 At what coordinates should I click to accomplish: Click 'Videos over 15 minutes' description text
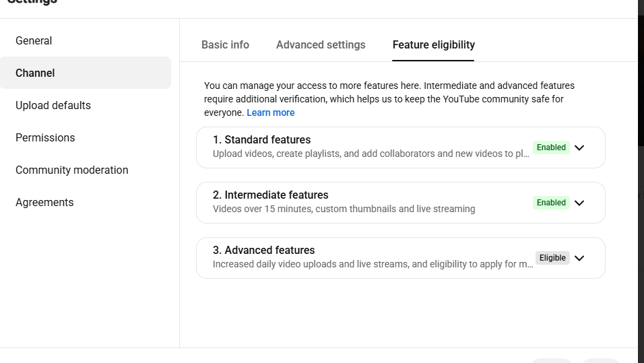click(344, 209)
